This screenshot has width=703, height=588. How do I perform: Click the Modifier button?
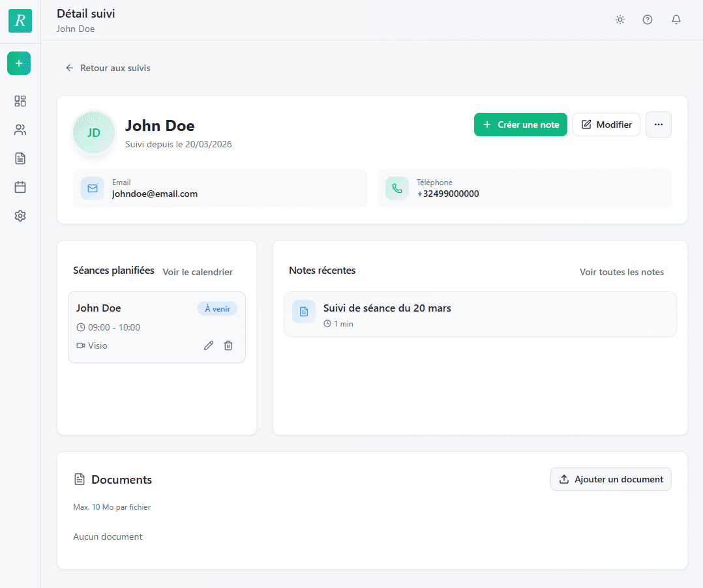tap(606, 125)
